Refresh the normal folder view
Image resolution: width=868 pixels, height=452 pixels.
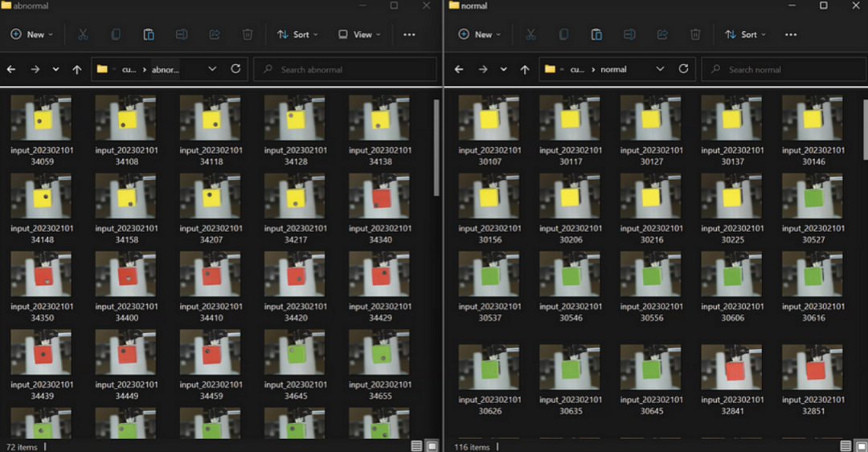point(684,68)
